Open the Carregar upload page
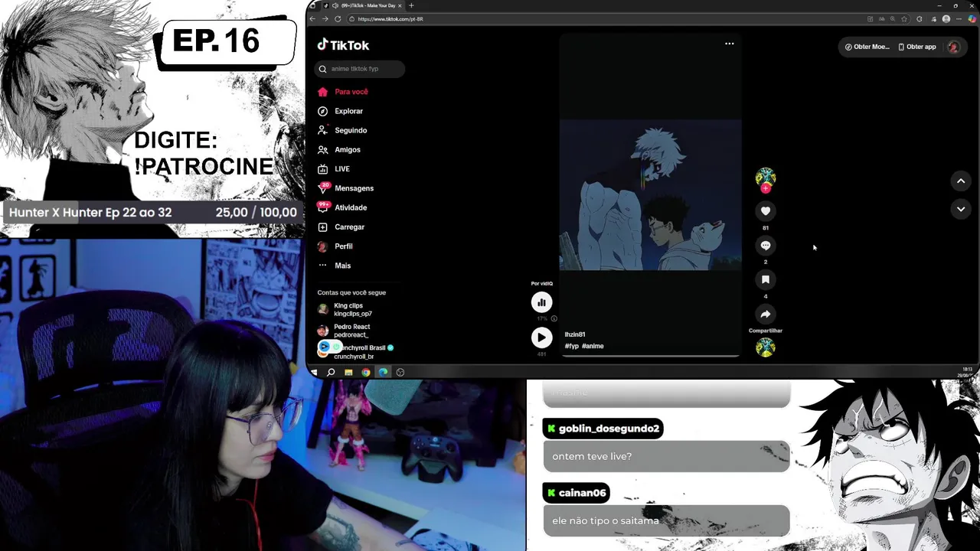Image resolution: width=980 pixels, height=551 pixels. [341, 227]
